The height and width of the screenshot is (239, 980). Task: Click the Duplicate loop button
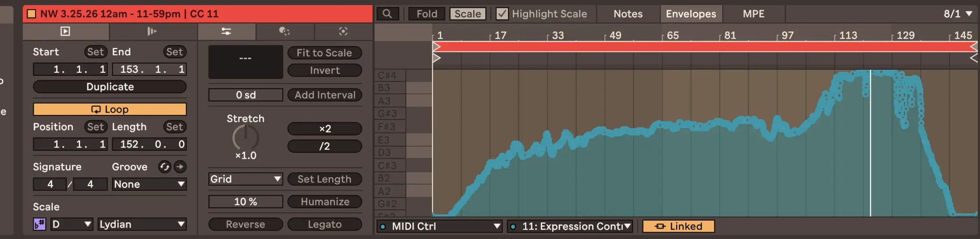[x=110, y=87]
